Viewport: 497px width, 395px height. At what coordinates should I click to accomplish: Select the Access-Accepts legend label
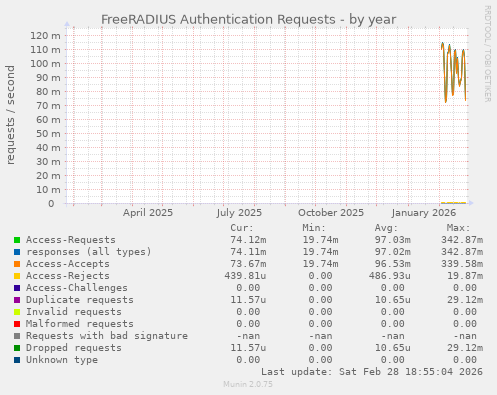click(68, 264)
